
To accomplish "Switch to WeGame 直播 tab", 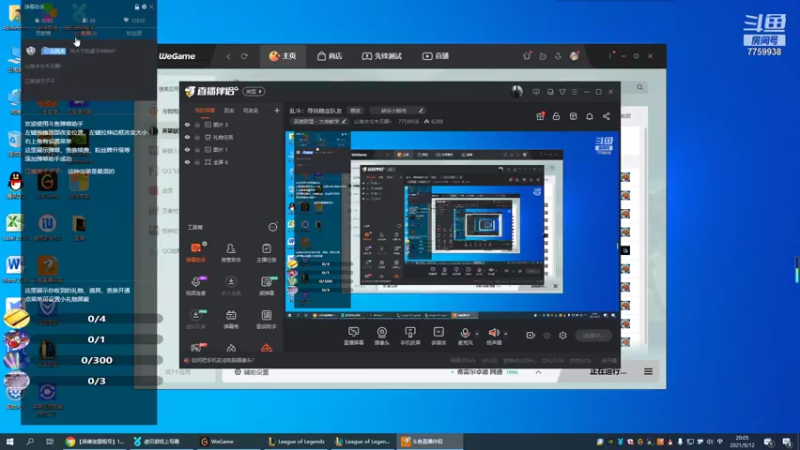I will (x=435, y=56).
